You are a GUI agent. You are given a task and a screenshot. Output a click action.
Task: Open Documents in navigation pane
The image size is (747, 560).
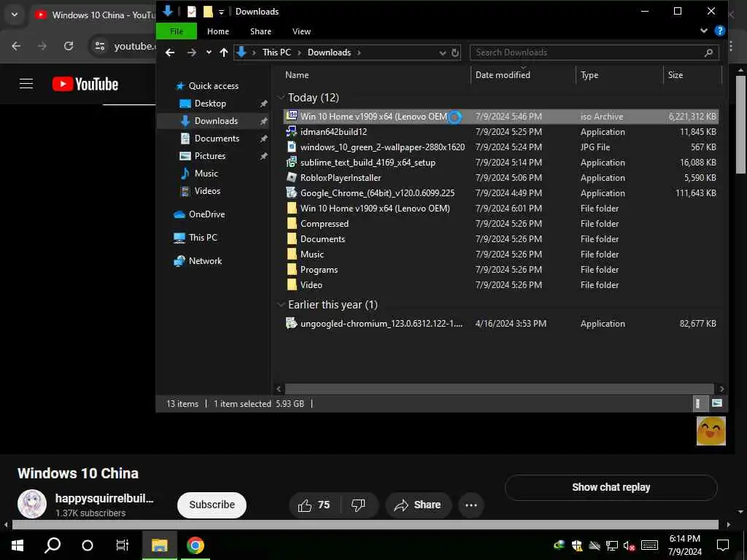[217, 139]
